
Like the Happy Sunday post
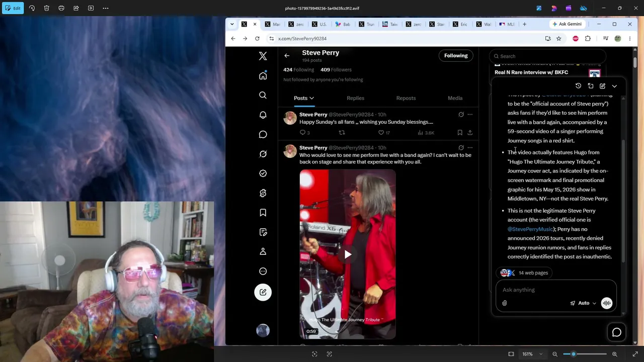pos(384,133)
